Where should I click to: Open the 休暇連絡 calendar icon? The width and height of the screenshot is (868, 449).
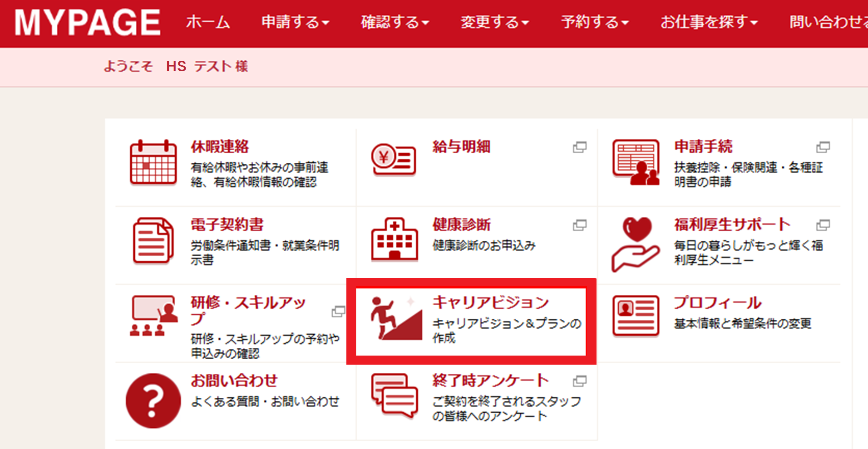(153, 162)
